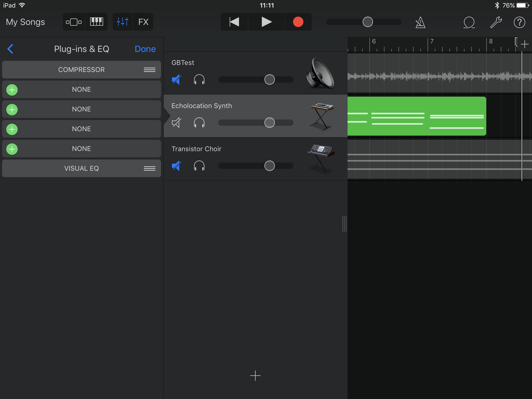Click bar 8 on the ruler

click(x=491, y=41)
